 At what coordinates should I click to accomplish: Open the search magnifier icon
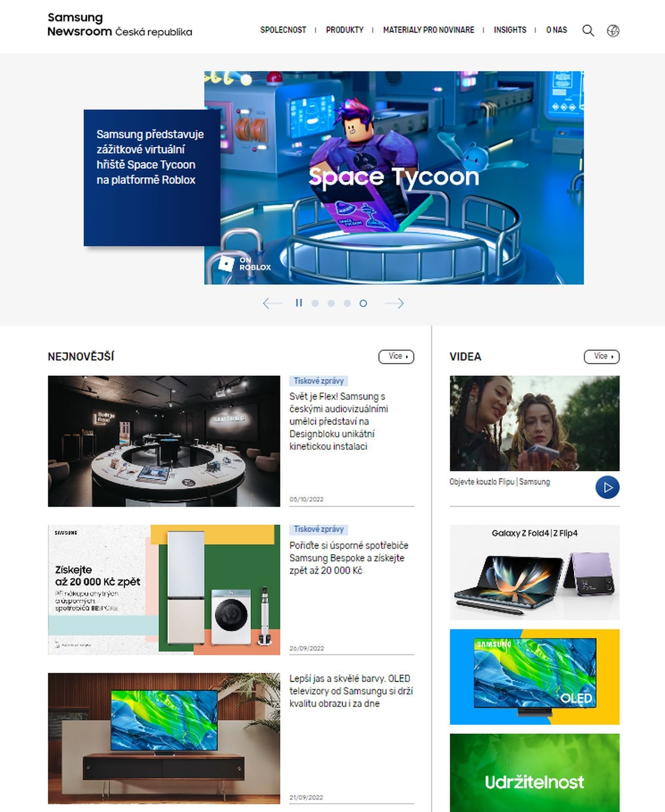click(x=588, y=30)
